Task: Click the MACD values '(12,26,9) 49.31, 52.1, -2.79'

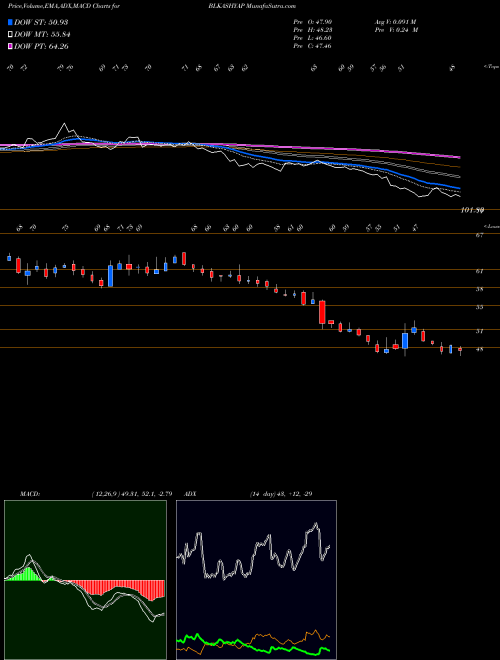Action: click(x=132, y=494)
